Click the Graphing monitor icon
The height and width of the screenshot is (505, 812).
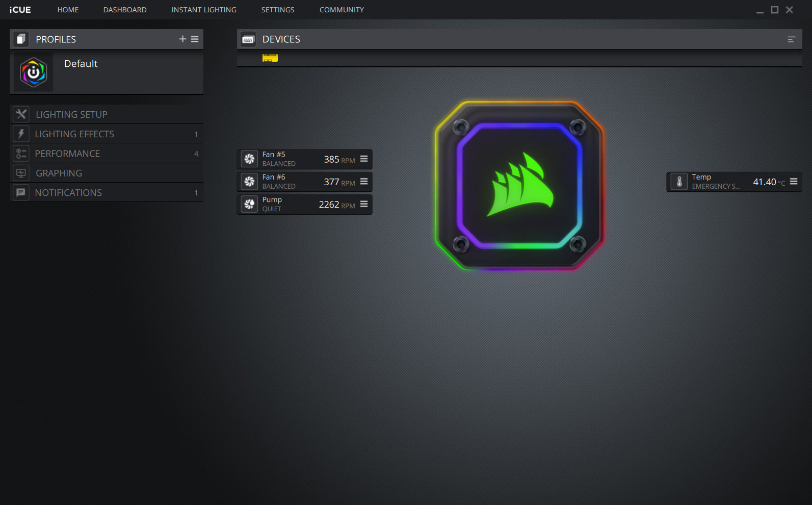21,173
